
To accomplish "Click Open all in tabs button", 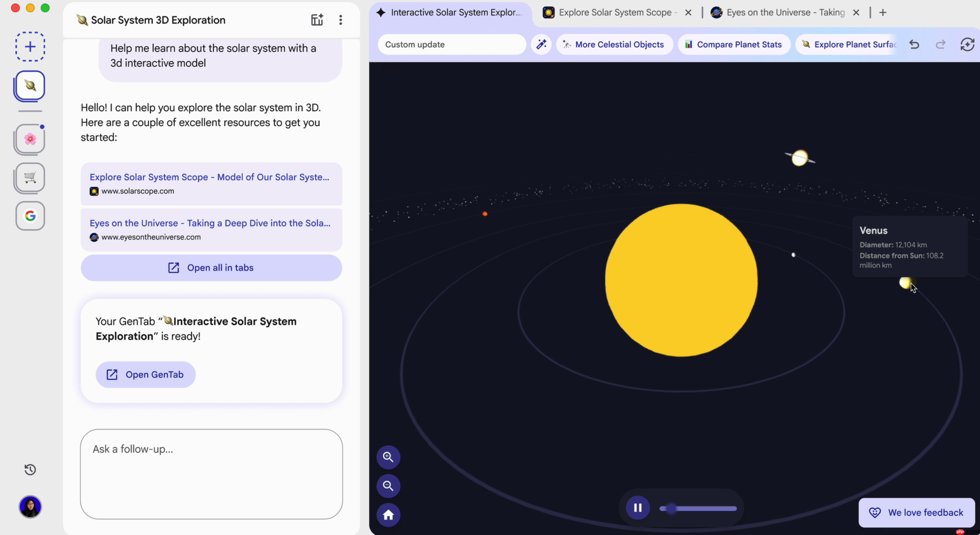I will [211, 268].
